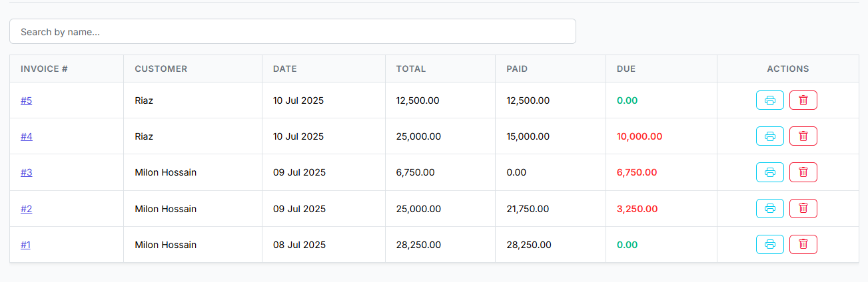Delete invoice #1 with trash icon
Screen dimensions: 868x282
coord(803,245)
